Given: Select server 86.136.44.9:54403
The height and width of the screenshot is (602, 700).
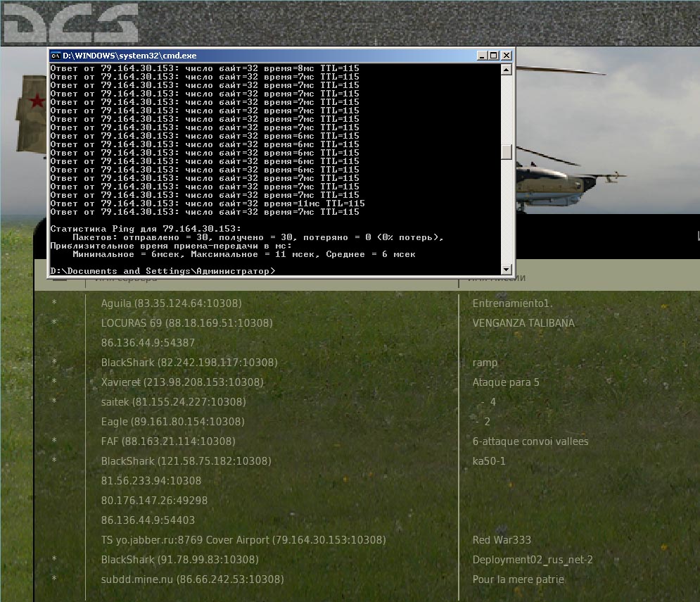Looking at the screenshot, I should point(148,520).
